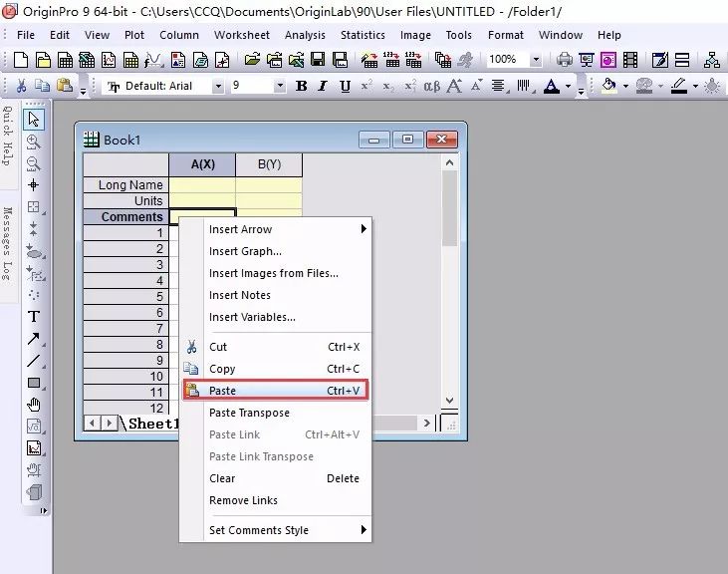Toggle subscript formatting

coord(388,86)
